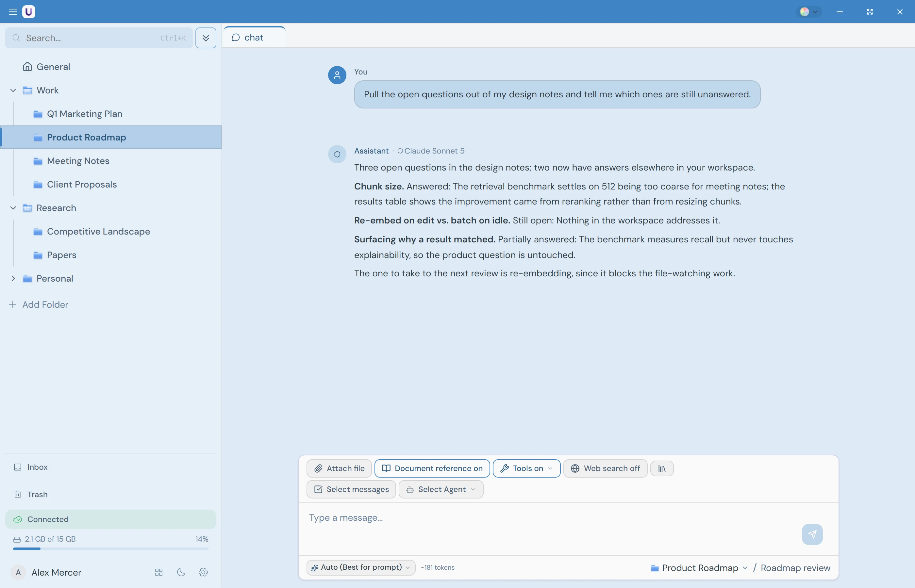Screen dimensions: 915x588
Task: Open the Competitive Landscape folder
Action: [x=111, y=232]
